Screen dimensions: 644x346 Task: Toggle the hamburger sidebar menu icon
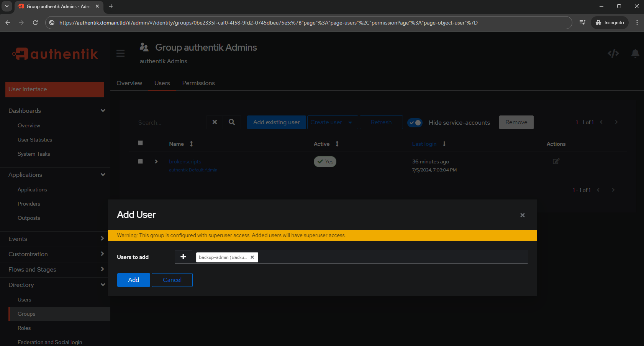[121, 53]
